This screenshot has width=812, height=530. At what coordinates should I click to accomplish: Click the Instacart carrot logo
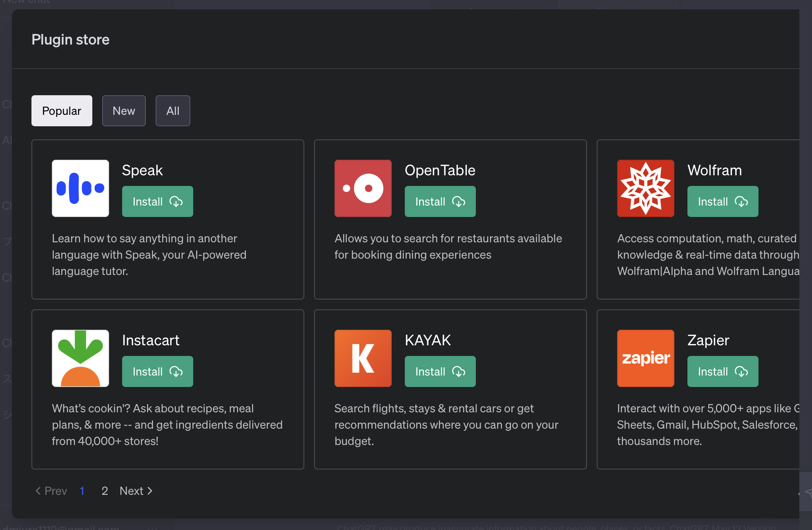coord(80,358)
